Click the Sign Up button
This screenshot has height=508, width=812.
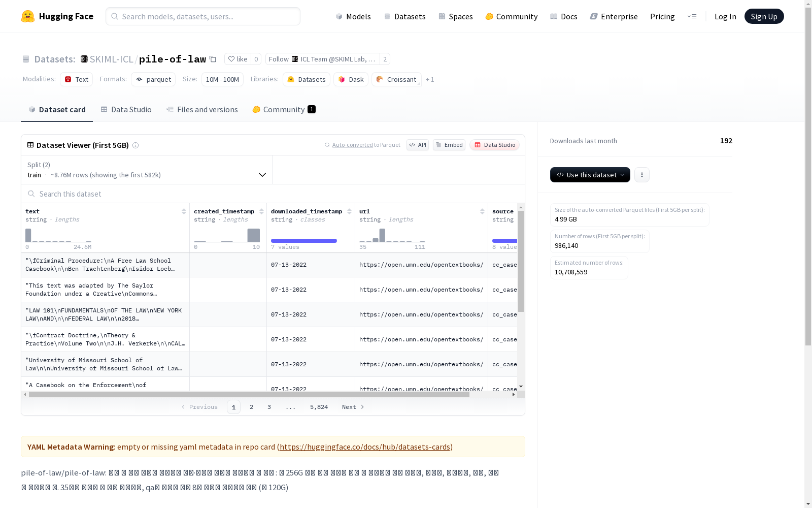pyautogui.click(x=764, y=16)
